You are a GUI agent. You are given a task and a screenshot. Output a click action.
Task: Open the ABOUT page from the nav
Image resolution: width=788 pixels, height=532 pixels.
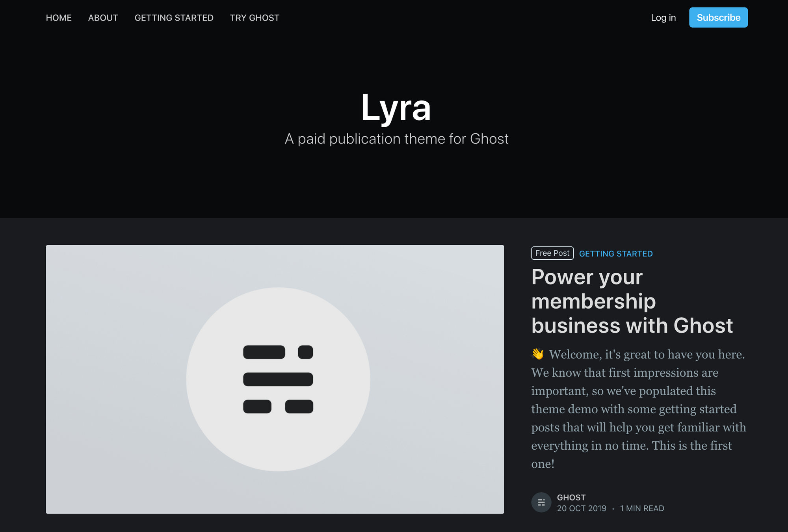point(103,17)
